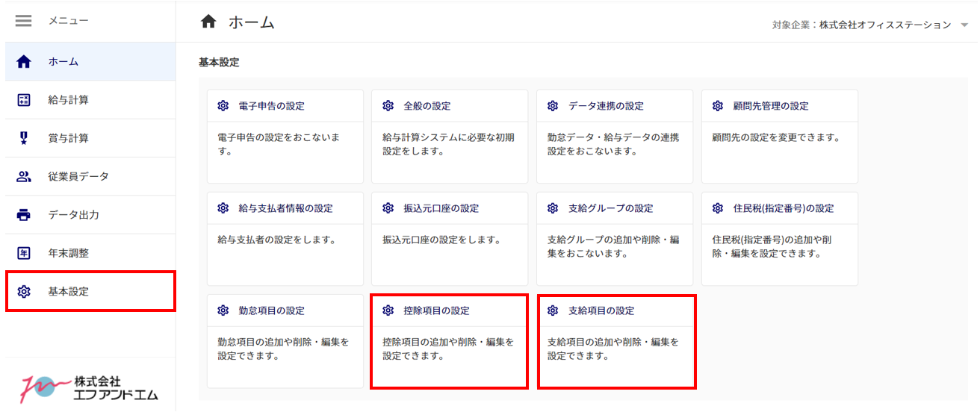Click the エフアンドエム company logo
Image resolution: width=980 pixels, height=412 pixels.
coord(90,387)
